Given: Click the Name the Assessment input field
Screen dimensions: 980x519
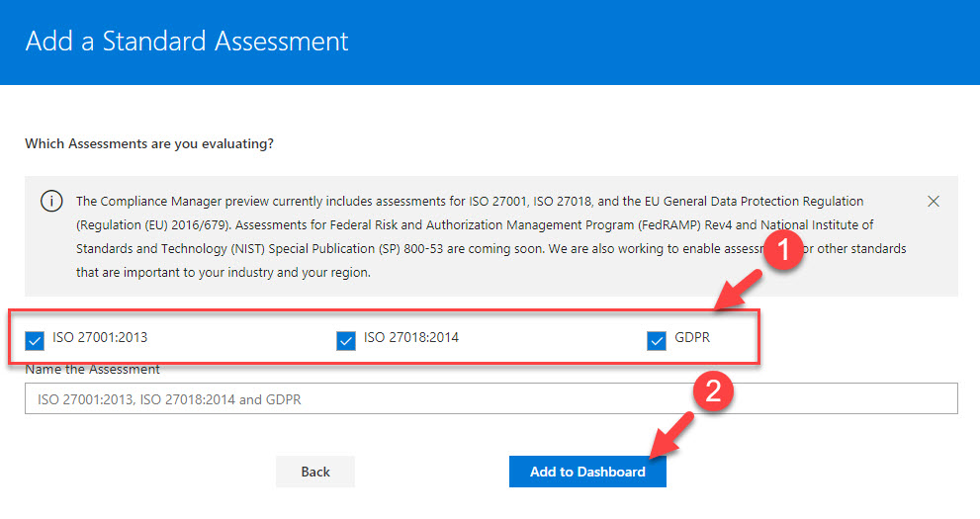Looking at the screenshot, I should [491, 398].
